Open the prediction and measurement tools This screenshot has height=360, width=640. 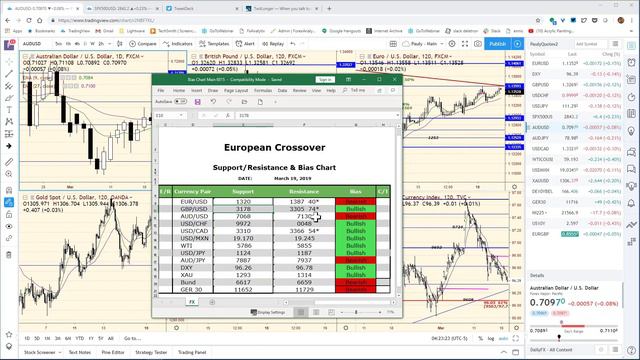pyautogui.click(x=9, y=133)
